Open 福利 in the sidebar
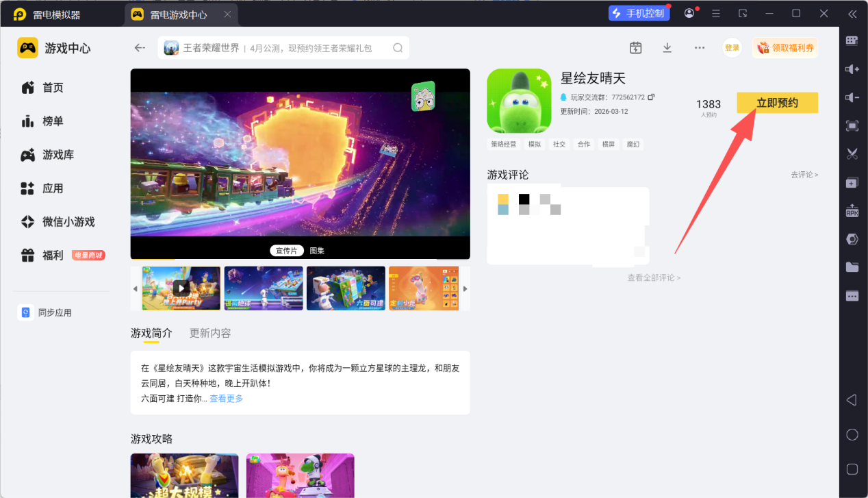 tap(42, 256)
